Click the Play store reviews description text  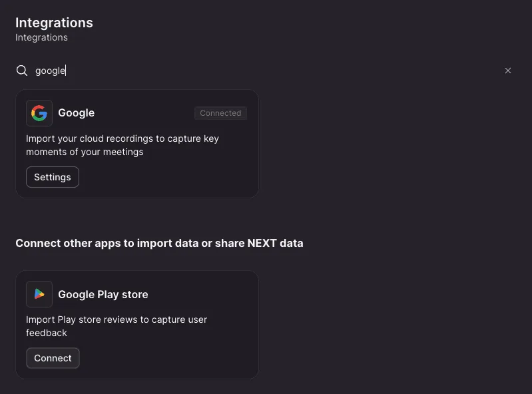click(x=117, y=326)
